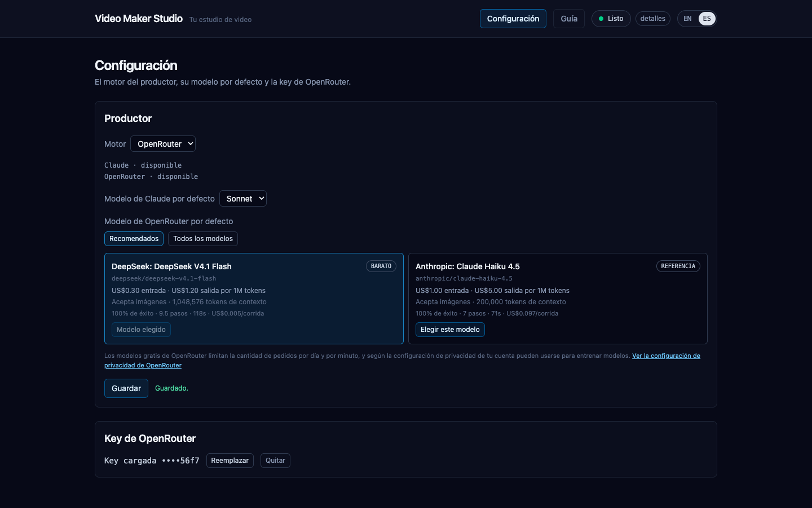The width and height of the screenshot is (812, 508).
Task: Open the default Claude model dropdown
Action: point(242,199)
